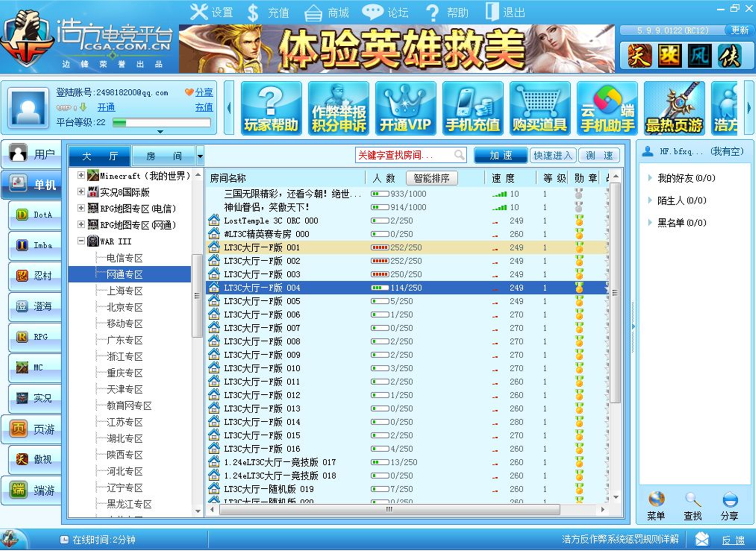
Task: Expand the Minecraft (我的世界) tree node
Action: [x=80, y=176]
